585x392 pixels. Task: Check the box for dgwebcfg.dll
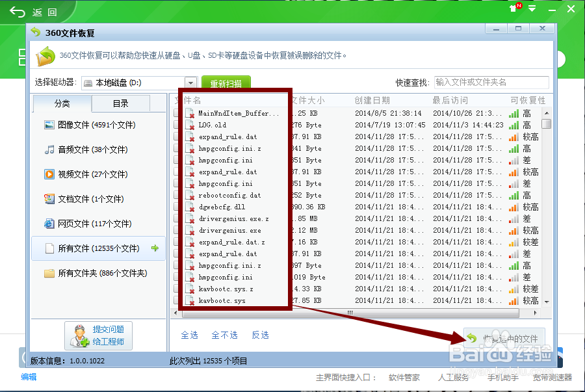click(175, 207)
